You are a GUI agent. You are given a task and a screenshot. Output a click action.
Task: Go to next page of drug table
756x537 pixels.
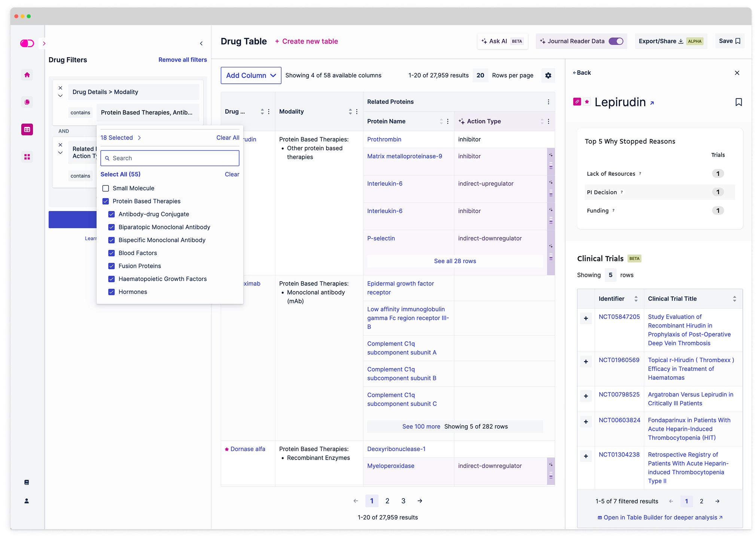[420, 501]
